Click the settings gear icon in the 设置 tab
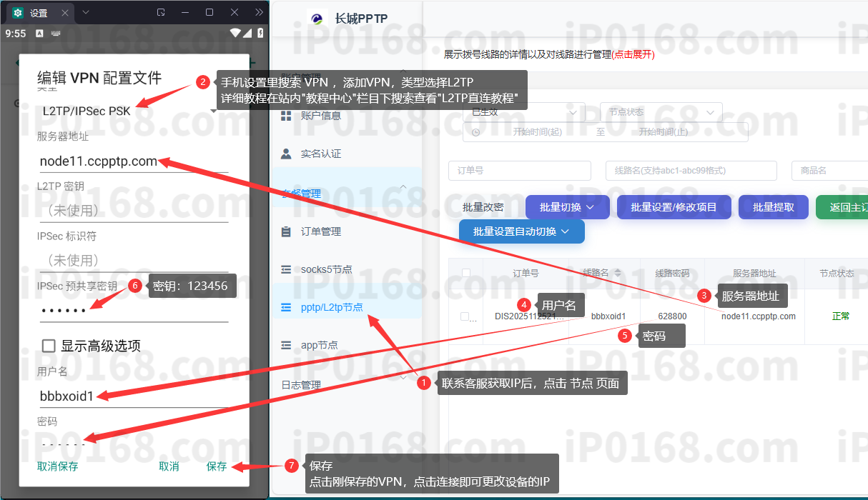868x500 pixels. point(18,13)
